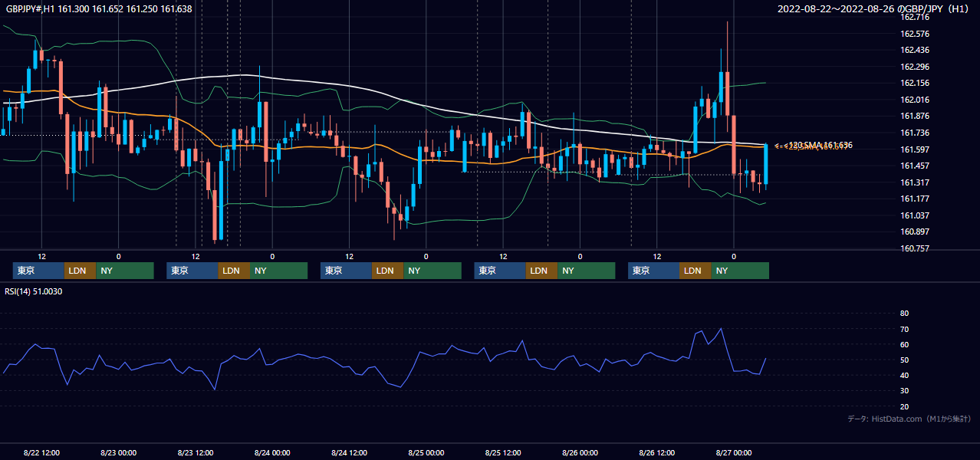
Task: Click the 162.296 price axis label
Action: point(914,67)
